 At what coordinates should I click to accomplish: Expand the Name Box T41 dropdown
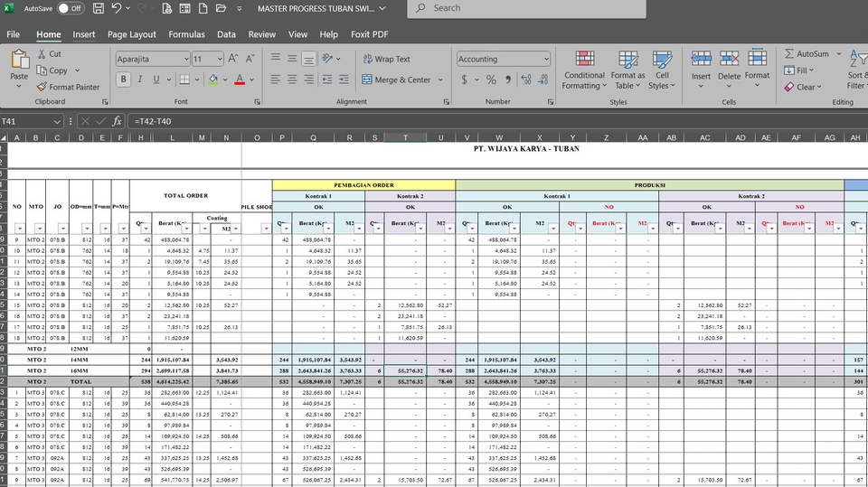[x=57, y=121]
